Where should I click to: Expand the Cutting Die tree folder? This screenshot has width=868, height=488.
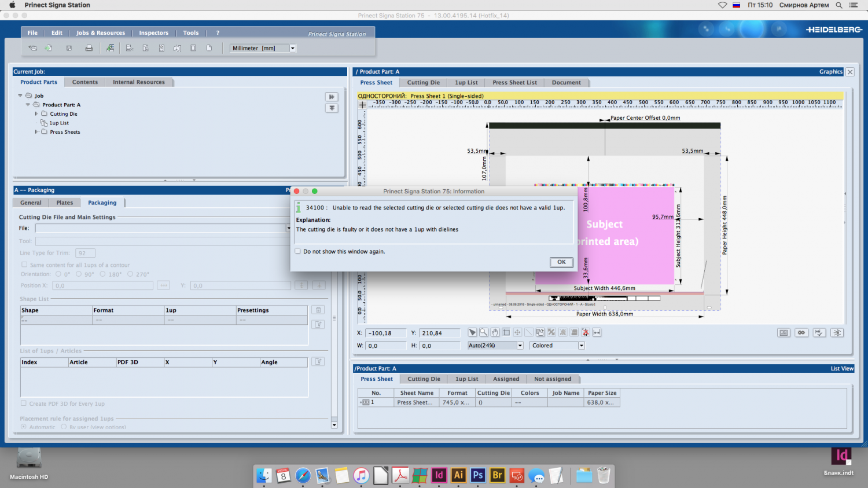point(36,114)
